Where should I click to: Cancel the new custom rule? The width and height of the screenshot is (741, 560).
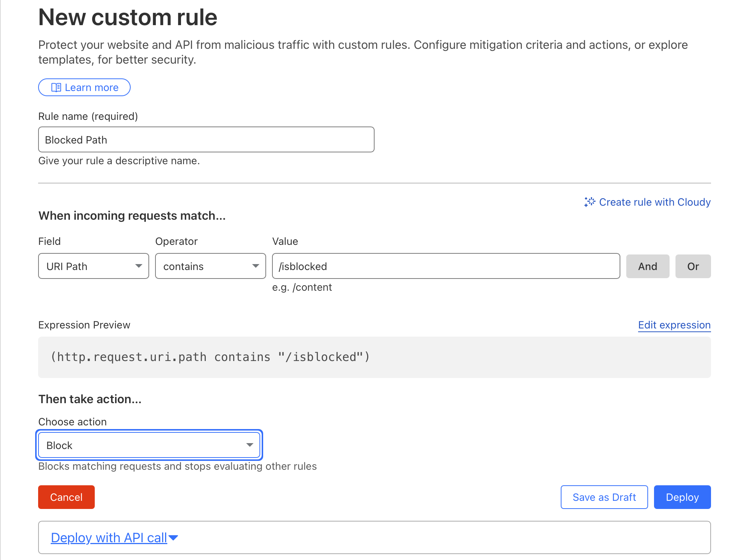(x=66, y=497)
